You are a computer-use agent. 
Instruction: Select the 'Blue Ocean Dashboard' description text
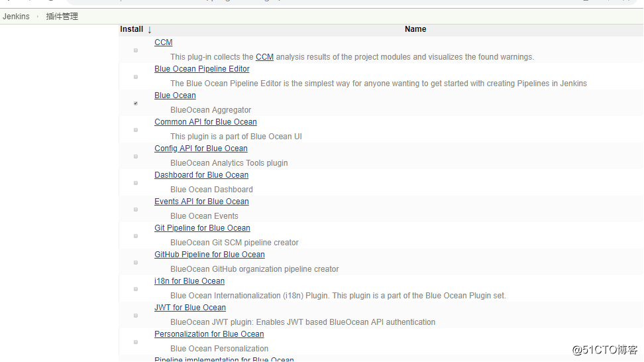211,190
